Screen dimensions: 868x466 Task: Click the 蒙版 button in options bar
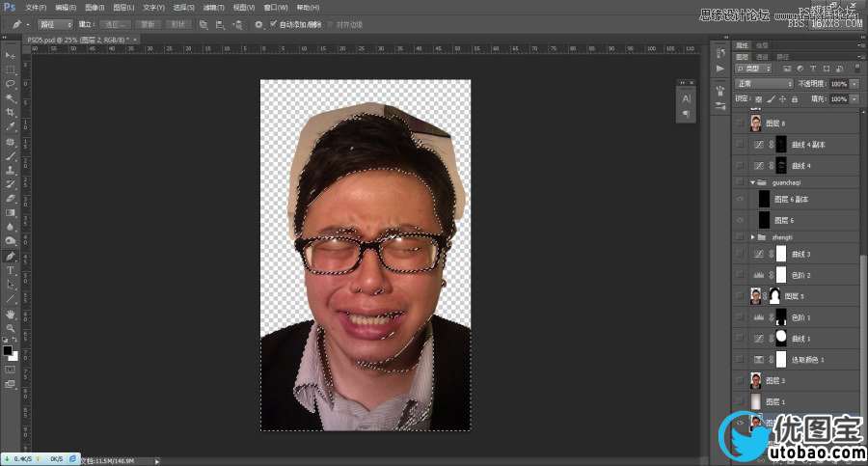coord(148,24)
